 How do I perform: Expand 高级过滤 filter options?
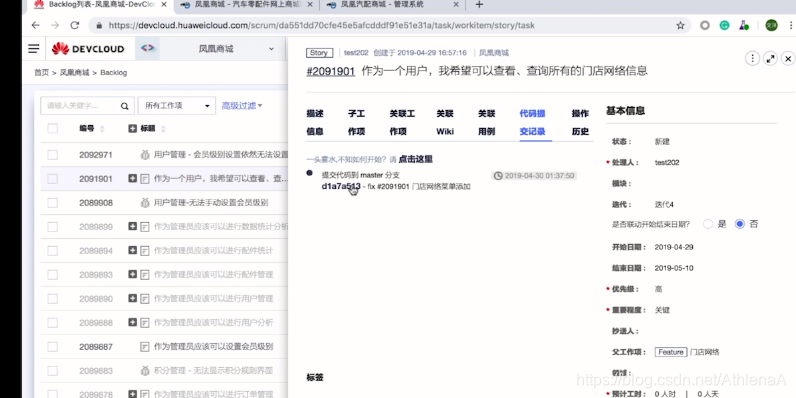(242, 106)
